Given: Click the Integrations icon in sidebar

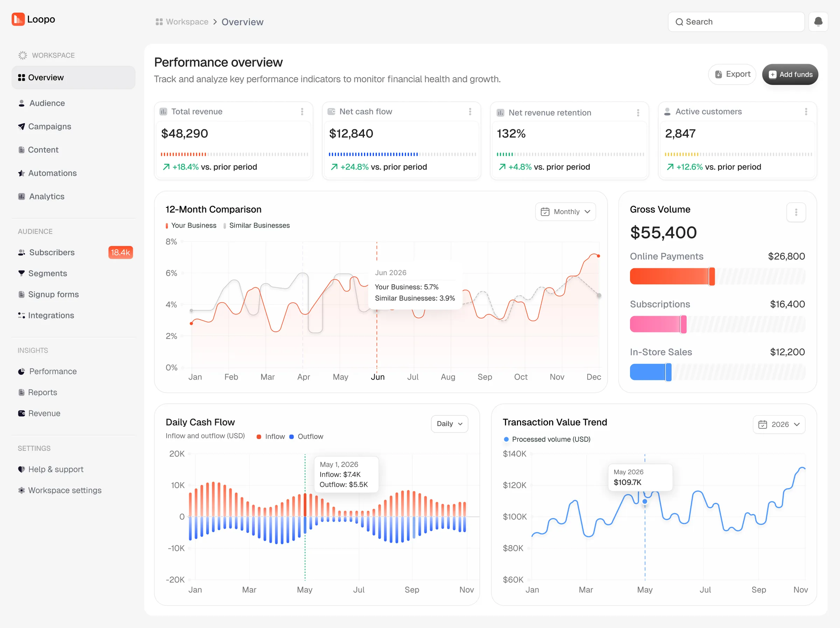Looking at the screenshot, I should 22,316.
